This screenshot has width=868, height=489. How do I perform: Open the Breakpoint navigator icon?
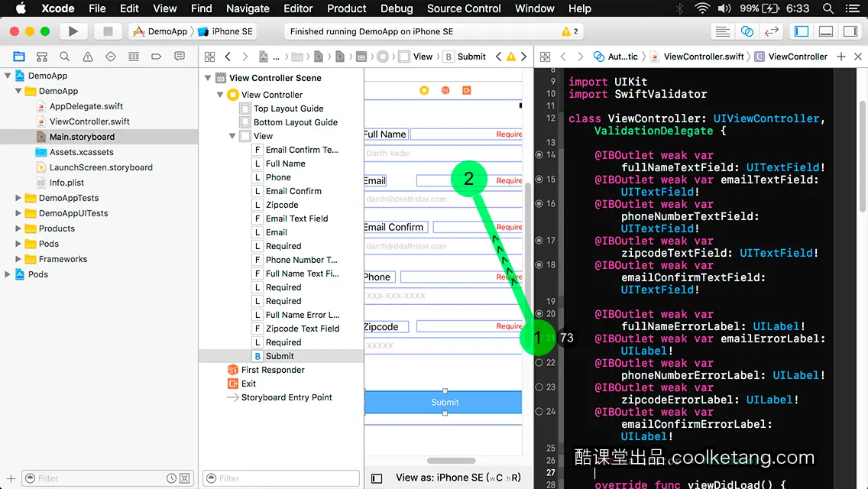pos(156,57)
